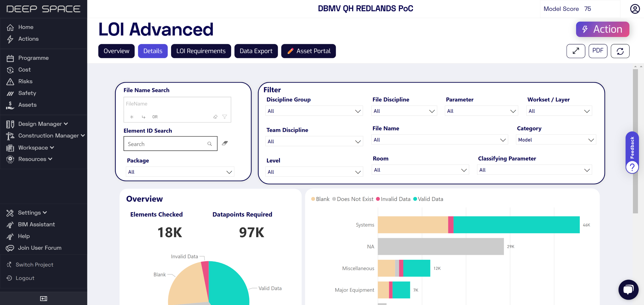Viewport: 644px width, 305px height.
Task: Open the Data Export tab
Action: pos(256,51)
